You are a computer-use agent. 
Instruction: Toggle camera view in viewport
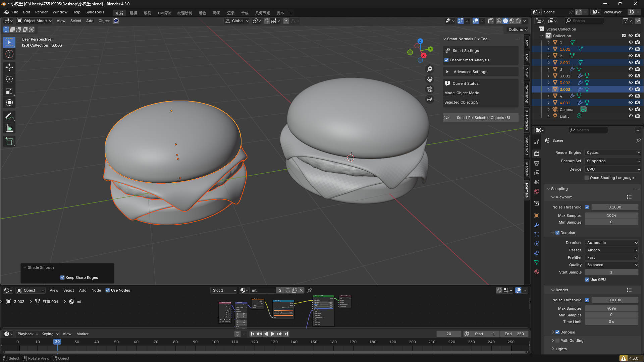[430, 89]
